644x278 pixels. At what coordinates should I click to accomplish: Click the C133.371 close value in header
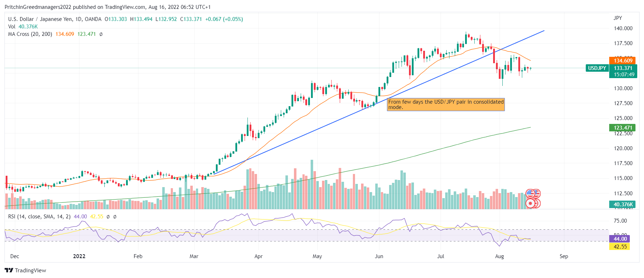tap(191, 19)
